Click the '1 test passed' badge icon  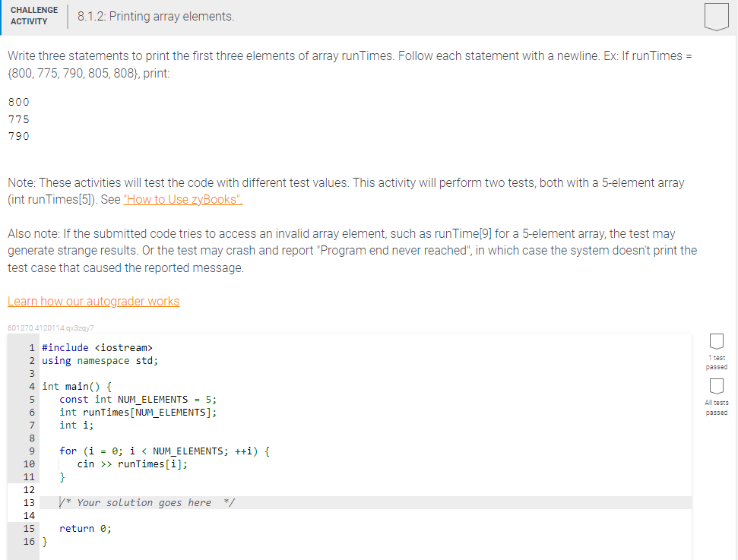715,341
